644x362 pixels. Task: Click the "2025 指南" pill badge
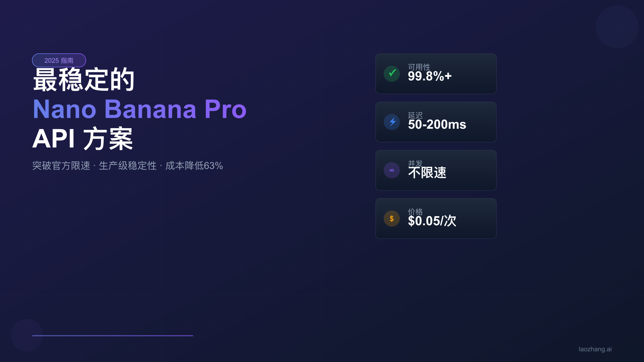(x=59, y=60)
